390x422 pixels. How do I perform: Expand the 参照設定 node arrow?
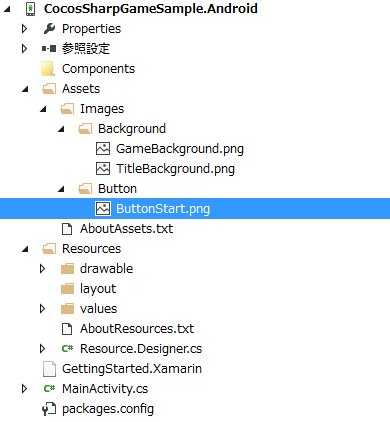tap(24, 49)
